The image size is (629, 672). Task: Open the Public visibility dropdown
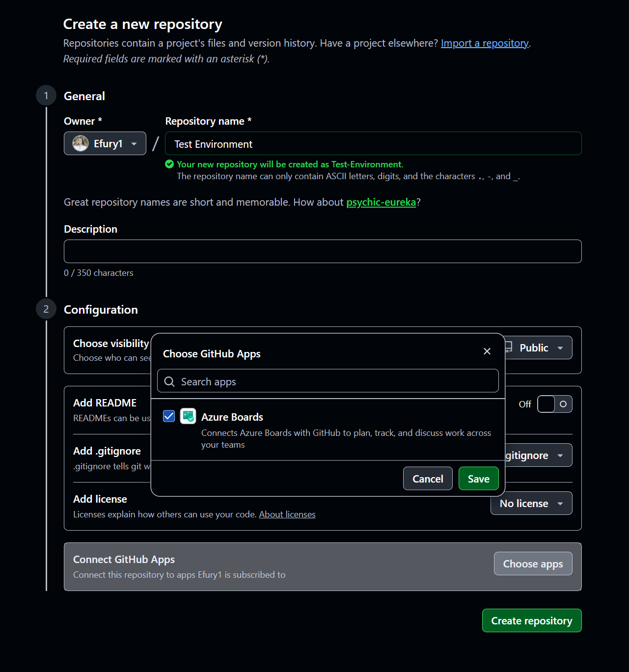point(538,348)
